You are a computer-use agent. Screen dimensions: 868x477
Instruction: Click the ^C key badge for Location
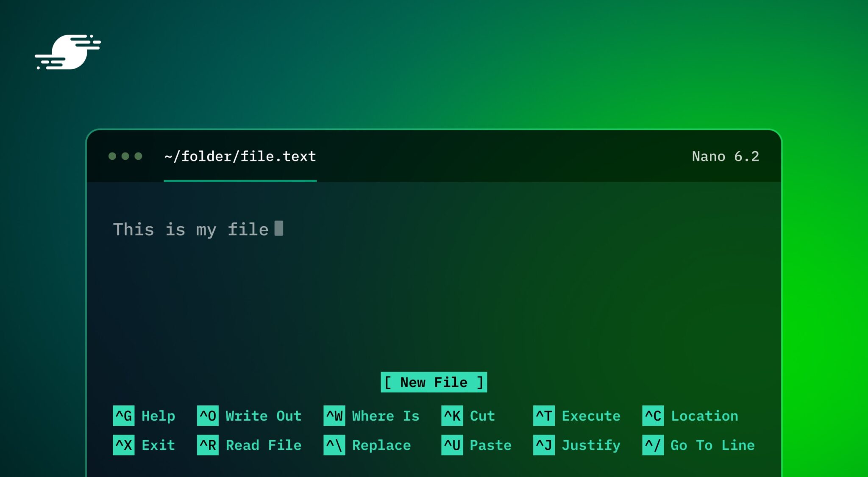click(653, 416)
